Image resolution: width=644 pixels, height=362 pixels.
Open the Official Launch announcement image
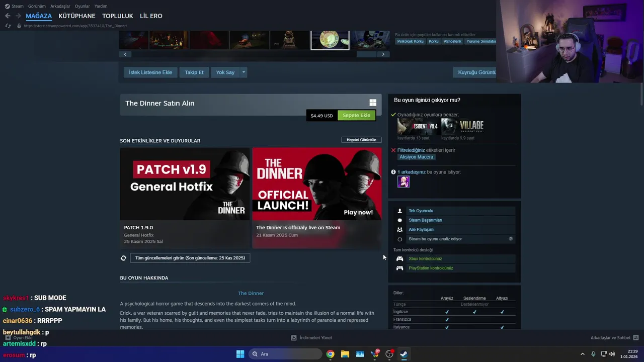click(316, 184)
